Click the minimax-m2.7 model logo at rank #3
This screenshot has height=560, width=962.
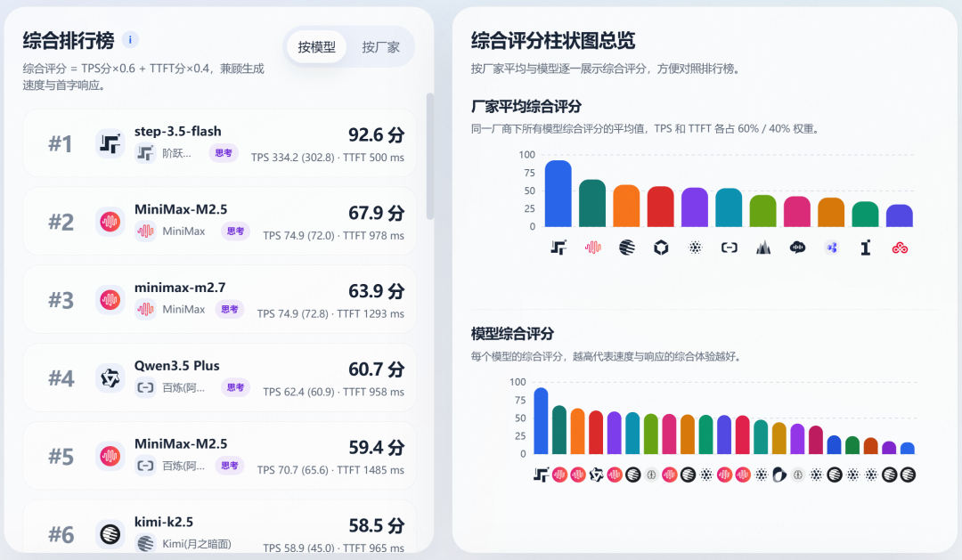click(x=110, y=300)
